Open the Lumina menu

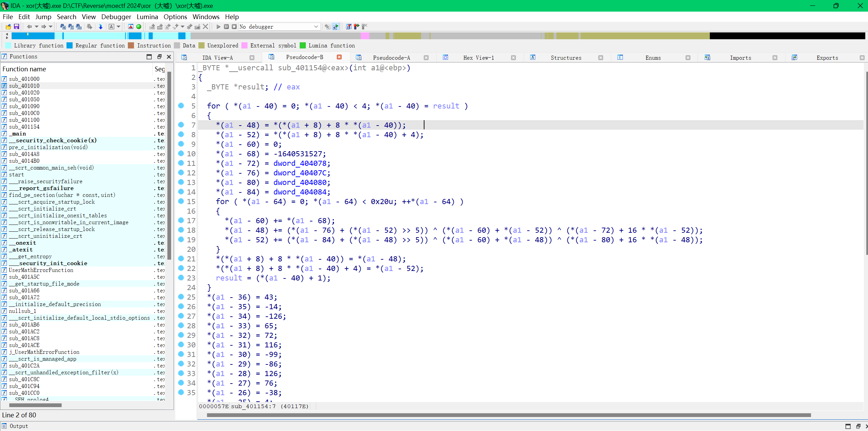coord(147,17)
